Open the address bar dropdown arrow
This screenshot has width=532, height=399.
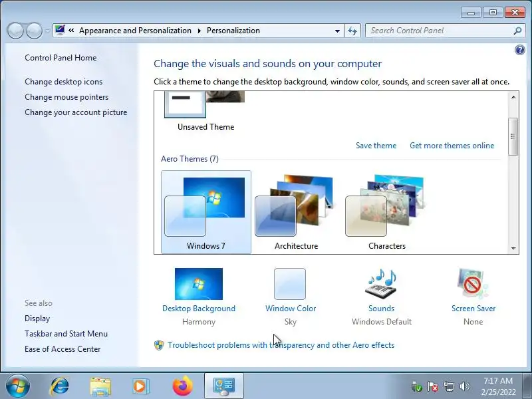pyautogui.click(x=337, y=31)
